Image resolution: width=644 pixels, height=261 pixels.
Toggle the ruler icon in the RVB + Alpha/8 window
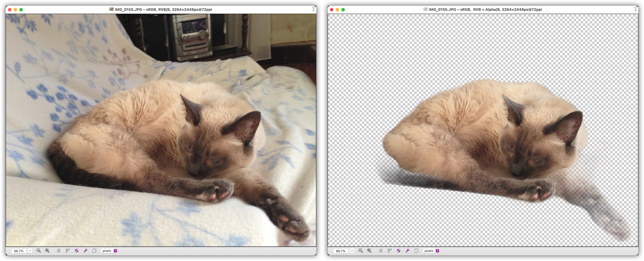(390, 250)
